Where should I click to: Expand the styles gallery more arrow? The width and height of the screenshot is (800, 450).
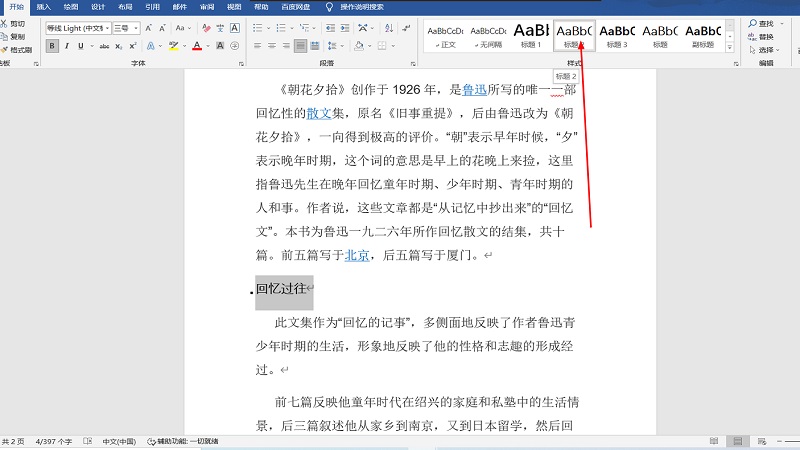point(730,47)
